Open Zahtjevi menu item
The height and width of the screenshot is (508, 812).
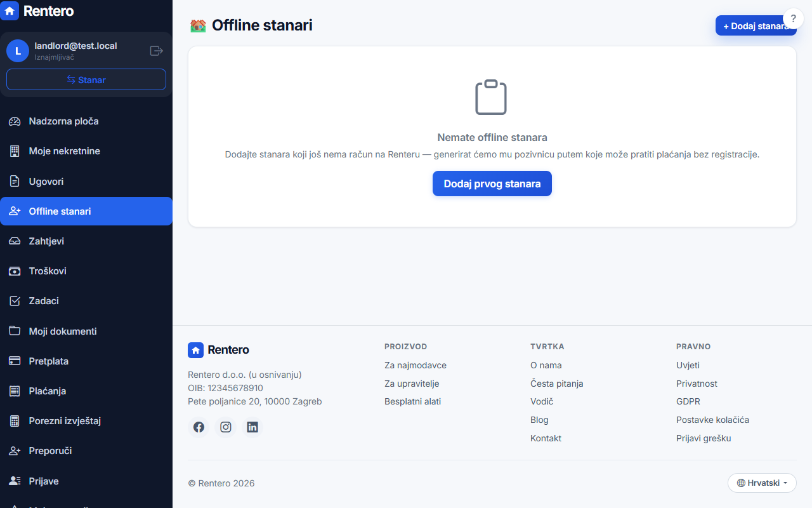click(86, 241)
